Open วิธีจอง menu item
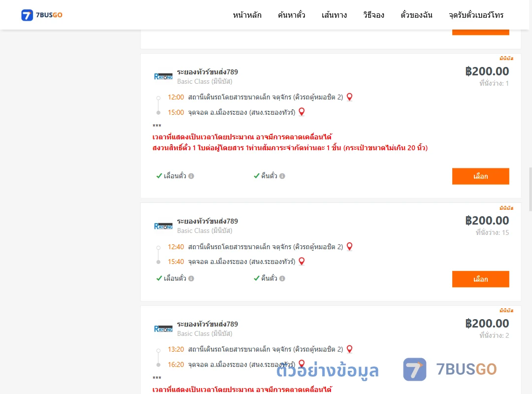Image resolution: width=532 pixels, height=394 pixels. (x=373, y=15)
